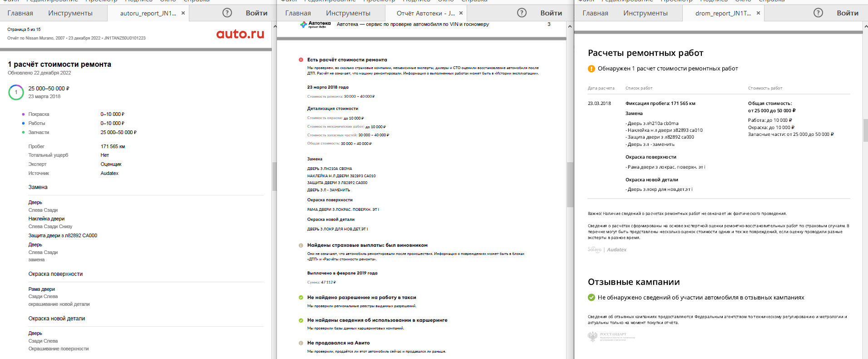Click the grey icon beside Найдены страховые выплаты
The width and height of the screenshot is (868, 359).
click(301, 245)
